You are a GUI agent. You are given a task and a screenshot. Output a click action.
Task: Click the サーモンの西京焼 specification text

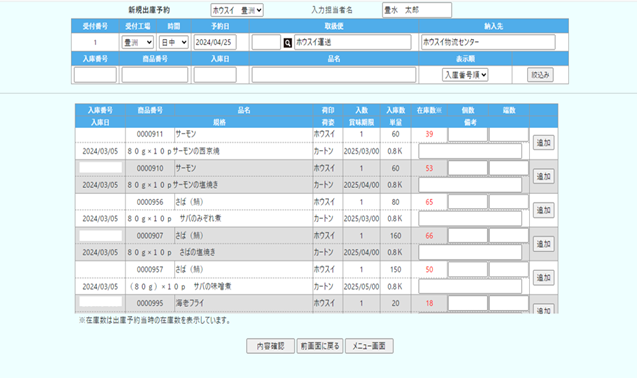196,151
